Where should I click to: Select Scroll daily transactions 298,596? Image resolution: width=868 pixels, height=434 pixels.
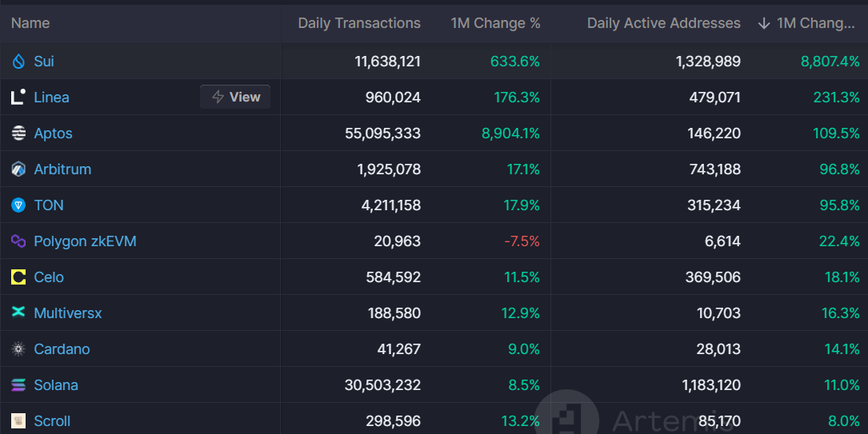click(394, 420)
